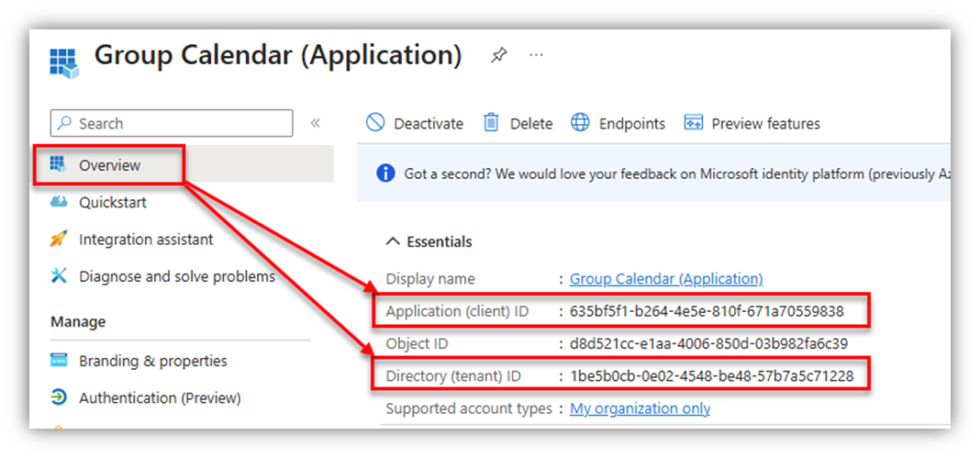This screenshot has width=980, height=458.
Task: Click the Deactivate button
Action: click(x=415, y=123)
